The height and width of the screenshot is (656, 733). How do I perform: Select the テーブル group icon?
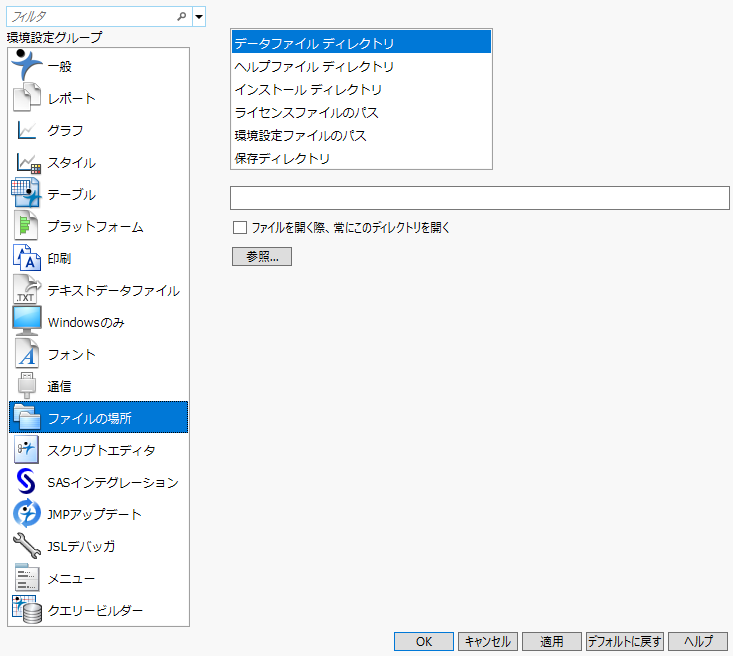point(26,194)
